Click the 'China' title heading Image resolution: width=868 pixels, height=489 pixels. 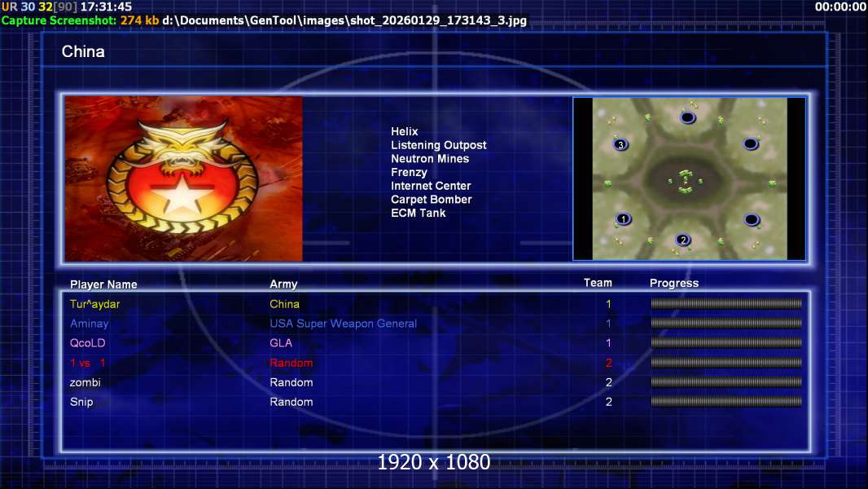[83, 51]
